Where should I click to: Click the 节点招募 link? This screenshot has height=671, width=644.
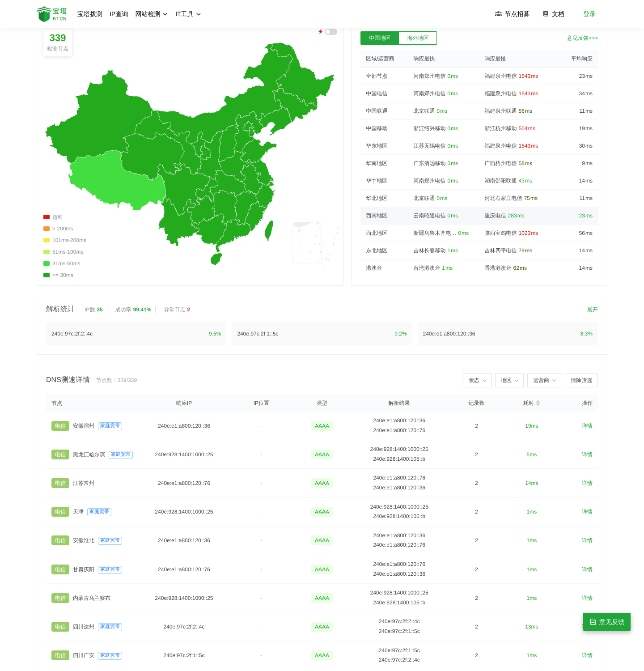(512, 14)
